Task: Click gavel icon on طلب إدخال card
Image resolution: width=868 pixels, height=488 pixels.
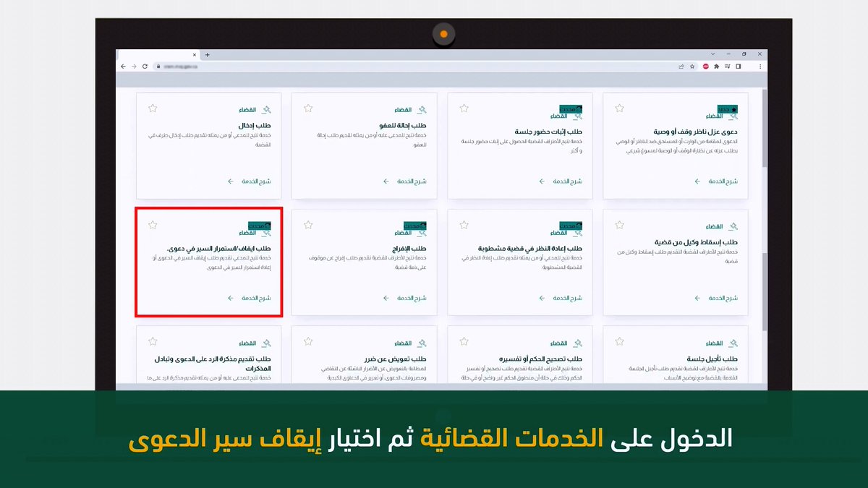Action: tap(266, 110)
